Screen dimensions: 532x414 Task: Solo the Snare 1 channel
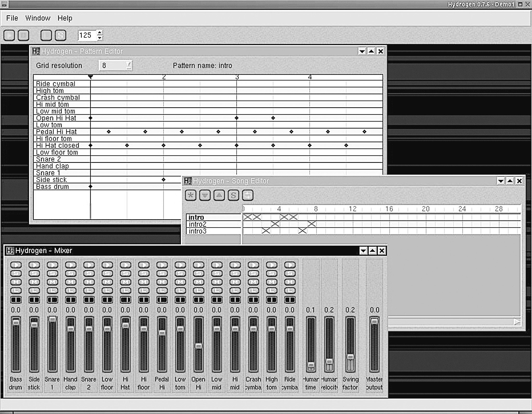click(x=52, y=273)
